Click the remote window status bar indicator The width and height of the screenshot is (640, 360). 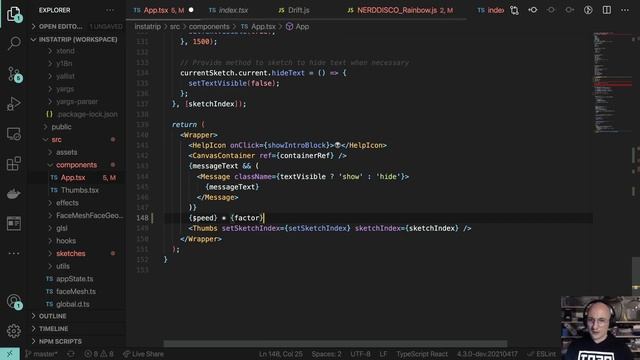[10, 354]
